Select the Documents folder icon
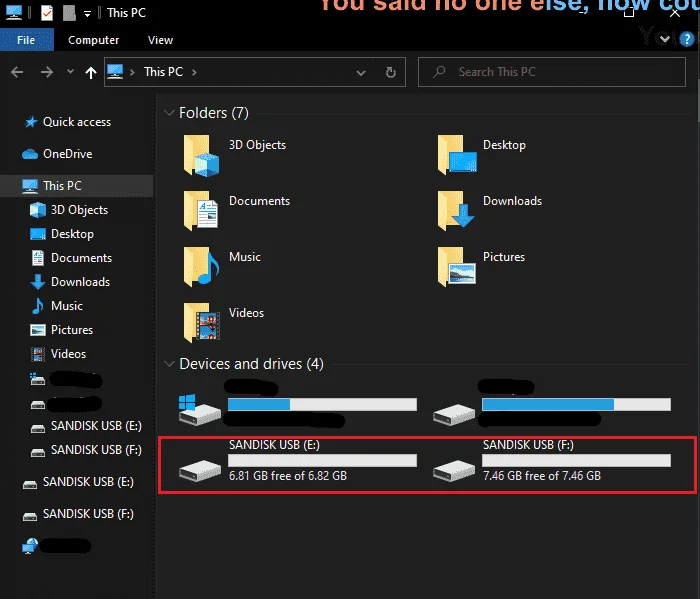Screen dimensions: 700x599 tap(201, 211)
